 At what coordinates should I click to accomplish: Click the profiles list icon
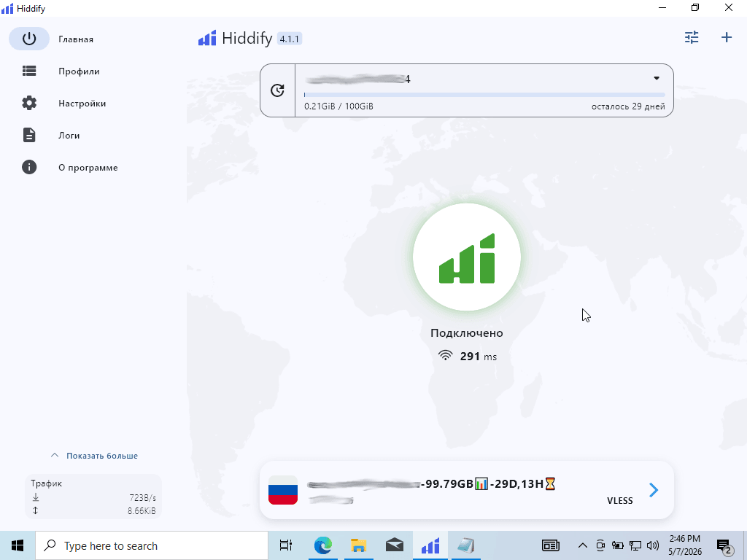pyautogui.click(x=29, y=71)
